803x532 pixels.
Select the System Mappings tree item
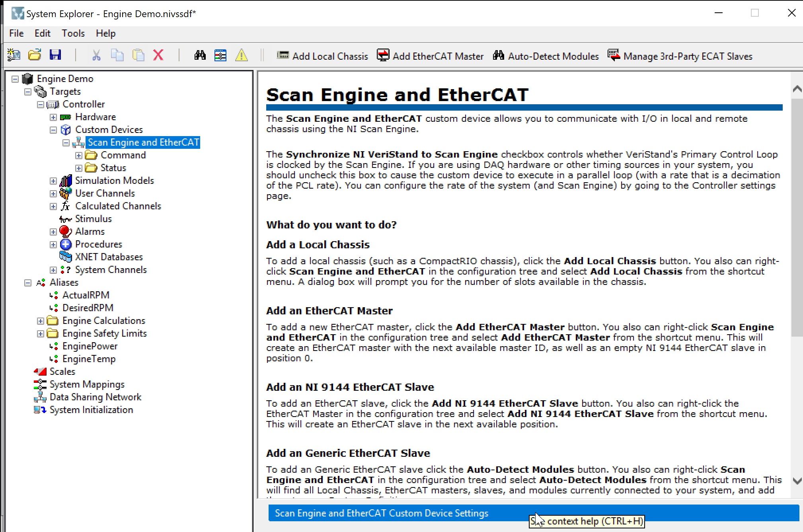pos(87,384)
